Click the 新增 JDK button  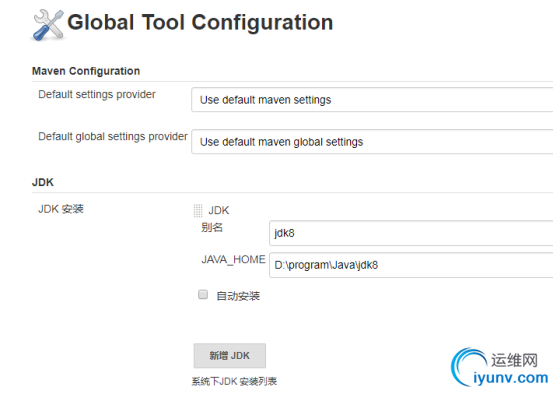230,355
